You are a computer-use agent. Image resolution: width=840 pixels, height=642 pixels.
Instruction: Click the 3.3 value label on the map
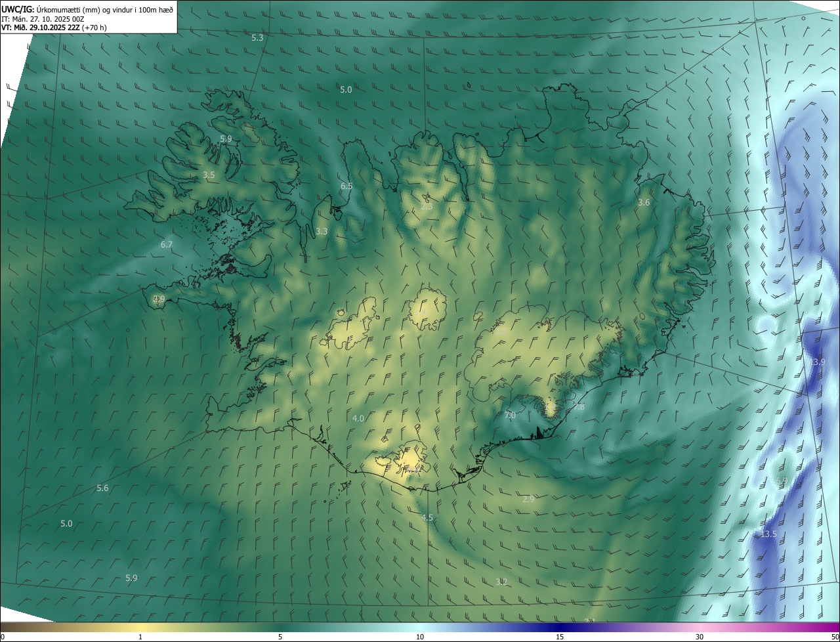pyautogui.click(x=322, y=232)
